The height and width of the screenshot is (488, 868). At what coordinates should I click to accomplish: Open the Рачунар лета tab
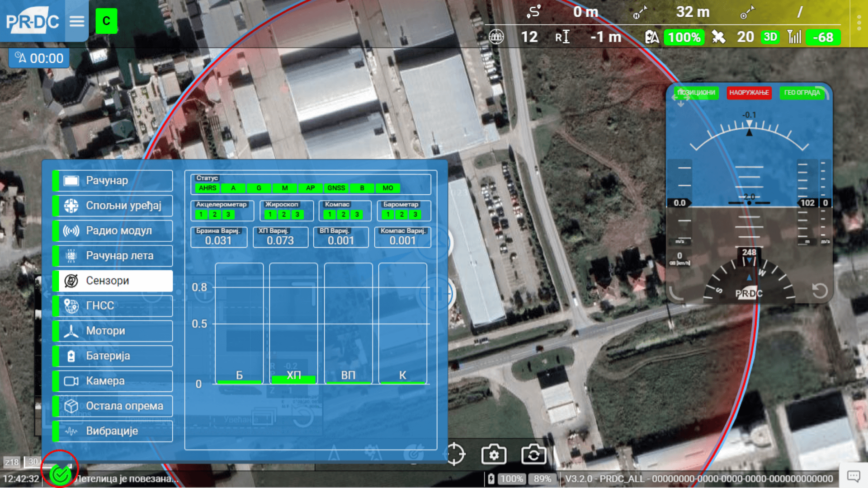point(113,256)
